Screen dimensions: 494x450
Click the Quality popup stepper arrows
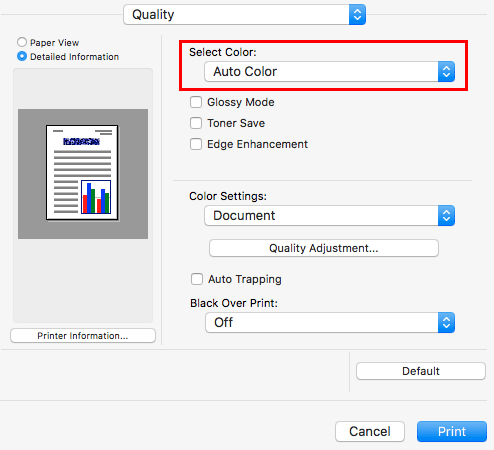[x=357, y=15]
